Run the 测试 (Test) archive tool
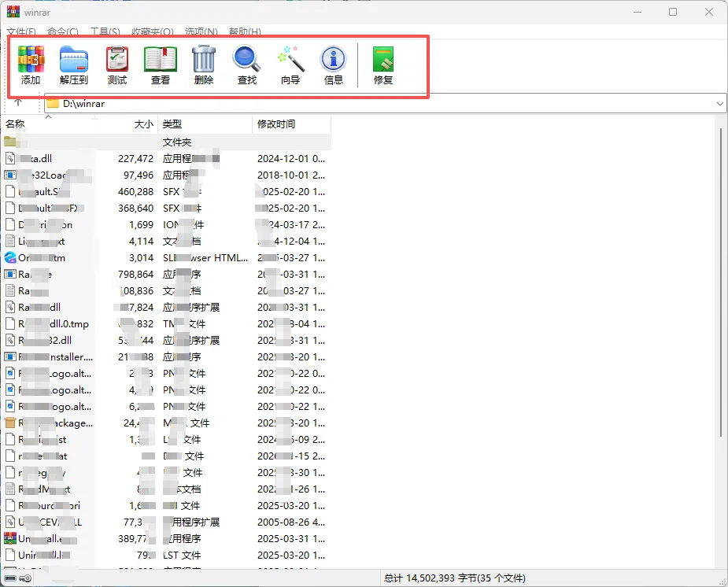 tap(117, 65)
